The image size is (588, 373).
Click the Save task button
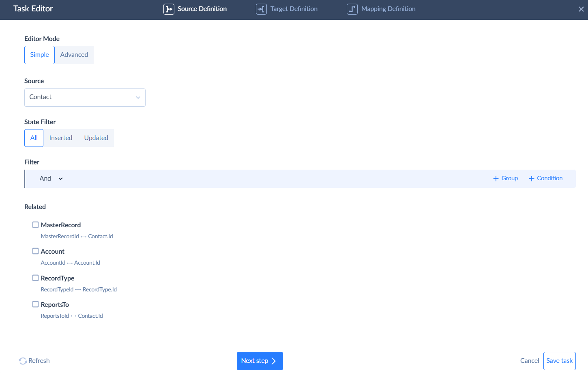click(559, 360)
